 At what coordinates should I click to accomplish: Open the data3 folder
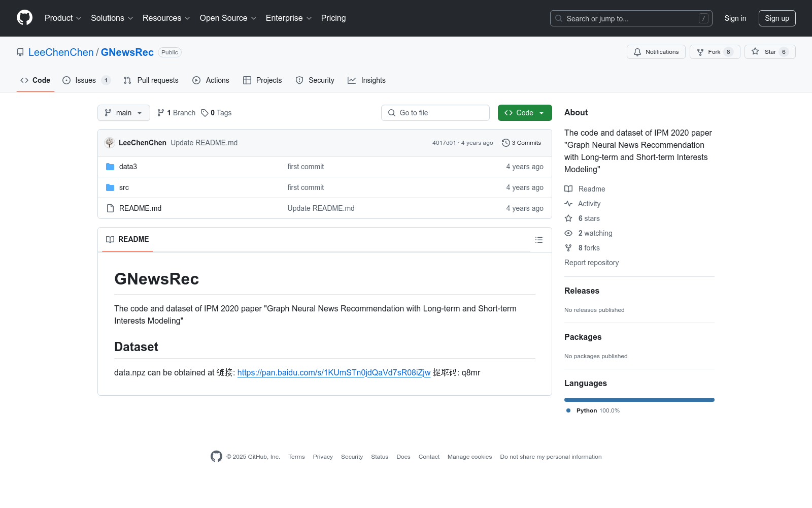pyautogui.click(x=128, y=167)
